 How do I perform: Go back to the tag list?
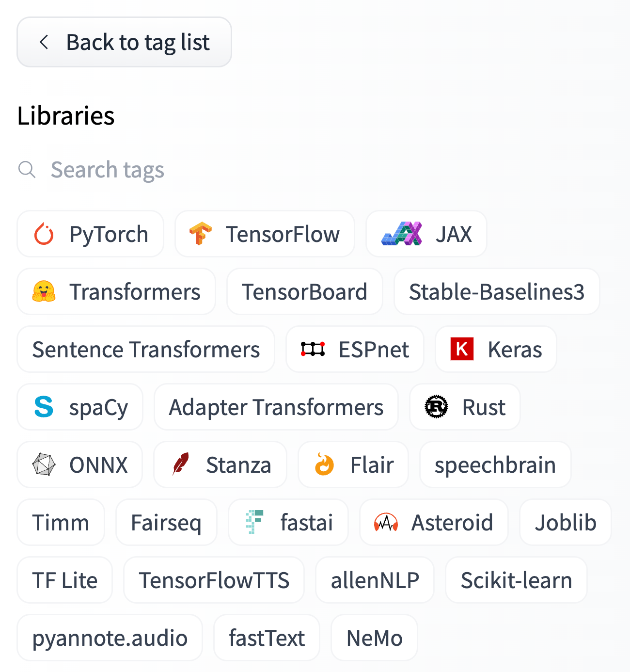[x=124, y=42]
